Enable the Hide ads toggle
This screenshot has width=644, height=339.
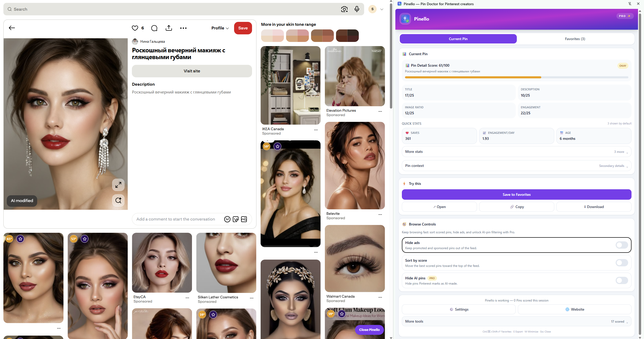[x=622, y=245]
